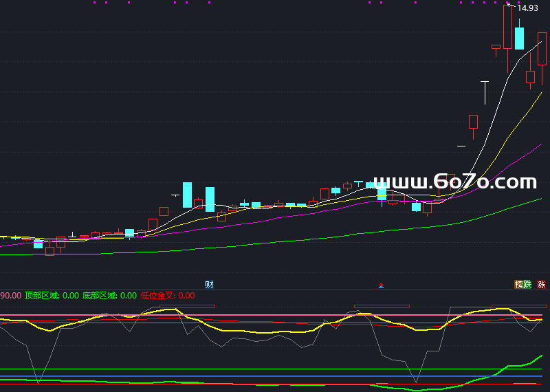550x392 pixels.
Task: Click the 低位金叉: 0.00 indicator label
Action: click(168, 296)
